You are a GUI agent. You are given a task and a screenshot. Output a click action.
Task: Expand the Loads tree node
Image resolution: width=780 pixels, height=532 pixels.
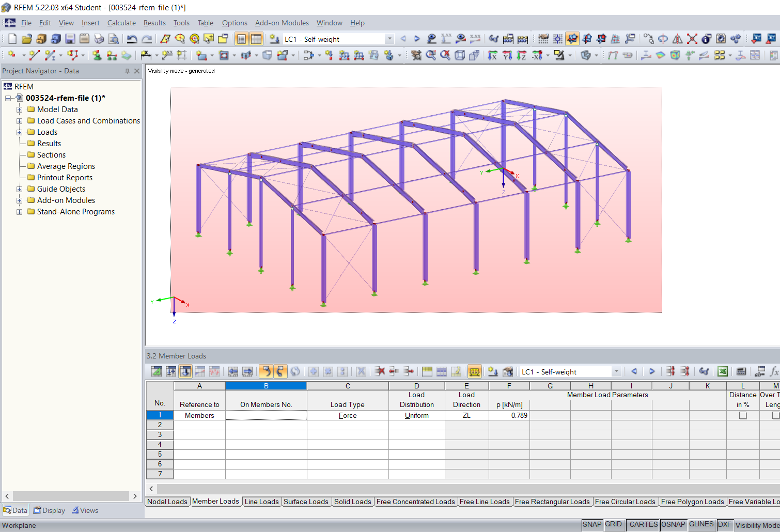pyautogui.click(x=19, y=132)
